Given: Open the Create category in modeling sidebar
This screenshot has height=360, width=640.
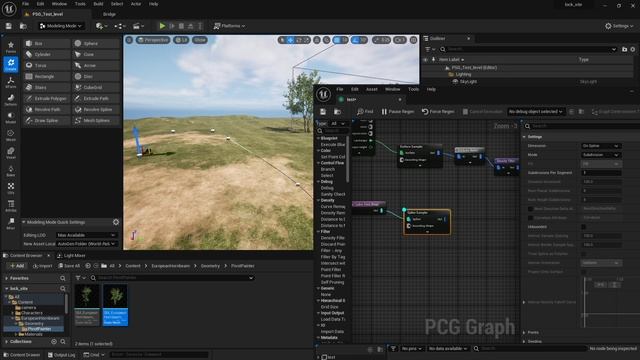Looking at the screenshot, I should [x=11, y=64].
